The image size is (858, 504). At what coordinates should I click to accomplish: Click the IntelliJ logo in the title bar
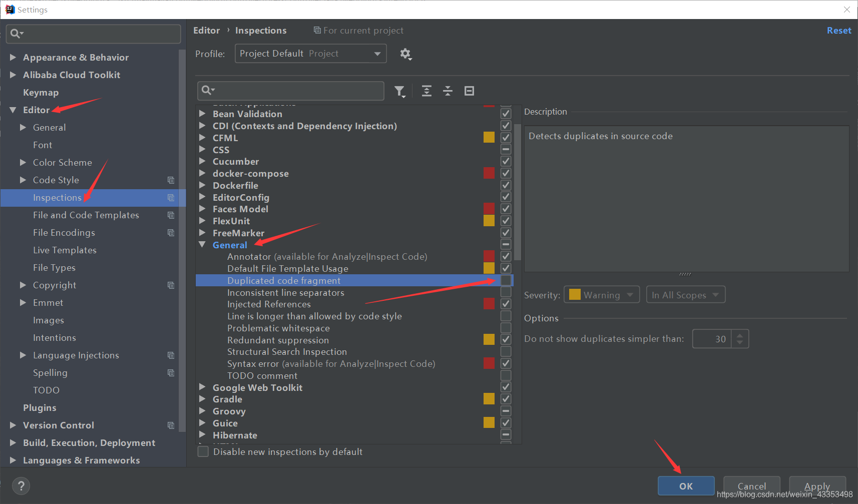[10, 10]
